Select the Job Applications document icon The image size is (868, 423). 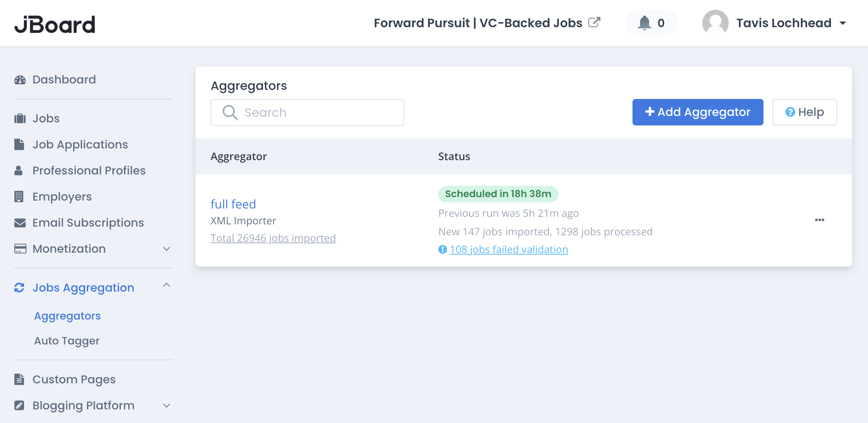click(x=20, y=144)
